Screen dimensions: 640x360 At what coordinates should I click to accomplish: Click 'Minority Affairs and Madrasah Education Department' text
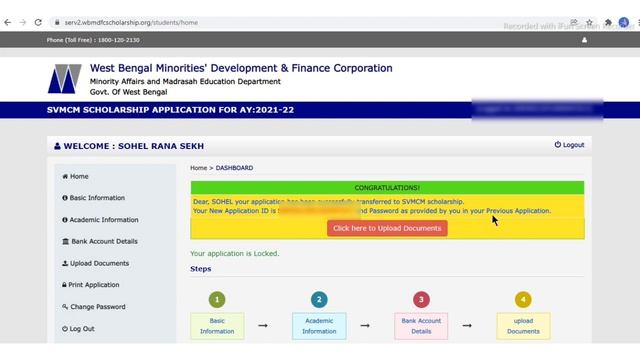[185, 82]
